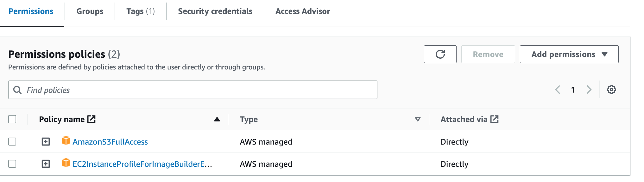The height and width of the screenshot is (182, 644).
Task: Toggle the select all policies checkbox
Action: 12,119
